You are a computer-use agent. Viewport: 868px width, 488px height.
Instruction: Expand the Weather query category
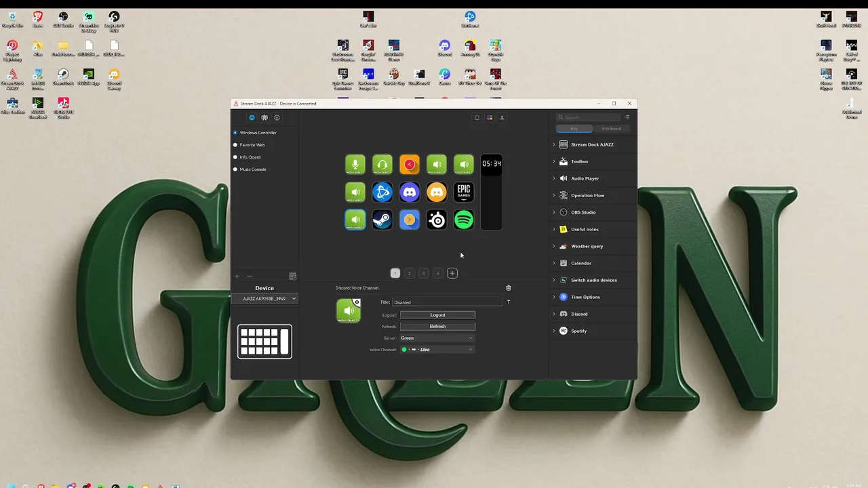pos(593,246)
